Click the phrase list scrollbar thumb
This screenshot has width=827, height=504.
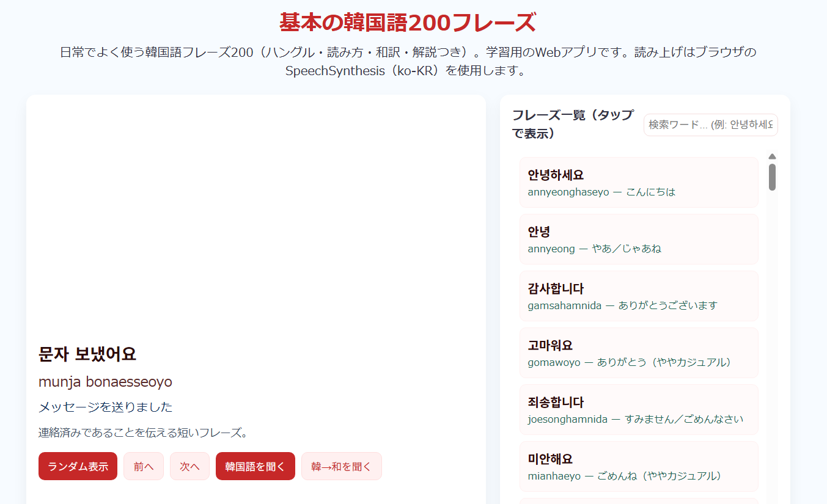click(772, 177)
